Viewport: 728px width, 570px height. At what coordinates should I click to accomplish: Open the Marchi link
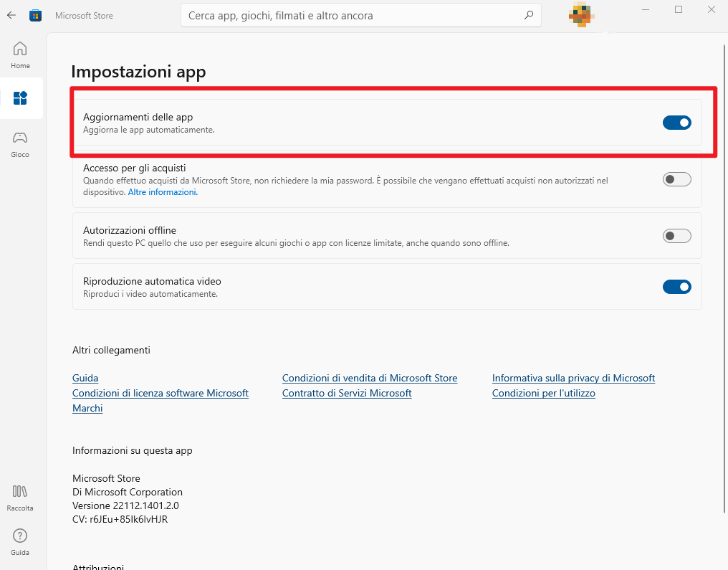(87, 408)
